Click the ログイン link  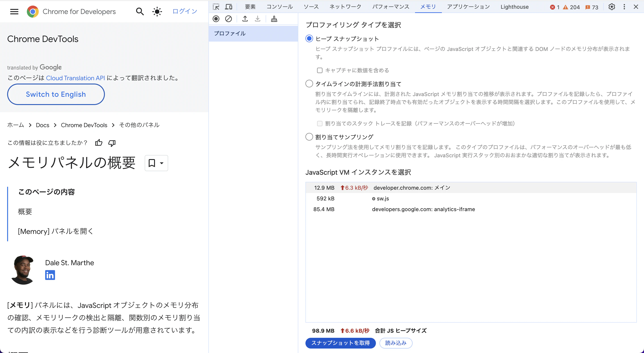pos(185,11)
